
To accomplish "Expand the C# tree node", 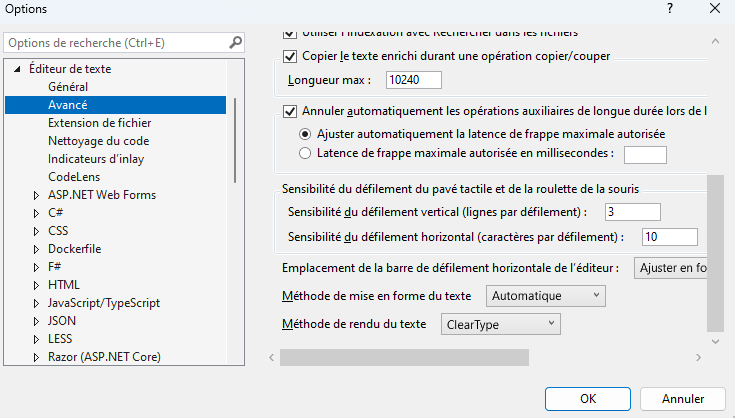I will tap(37, 212).
